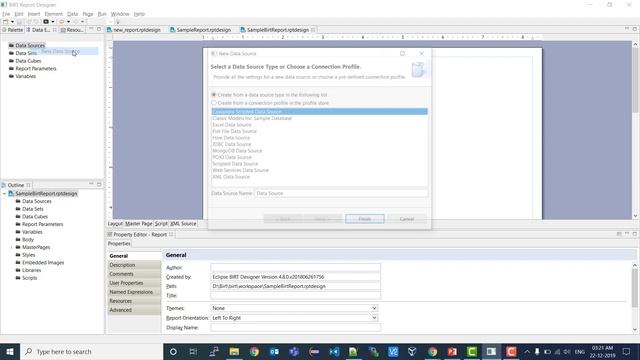Select Styles in the Outline tree
The image size is (640, 360).
pyautogui.click(x=25, y=255)
